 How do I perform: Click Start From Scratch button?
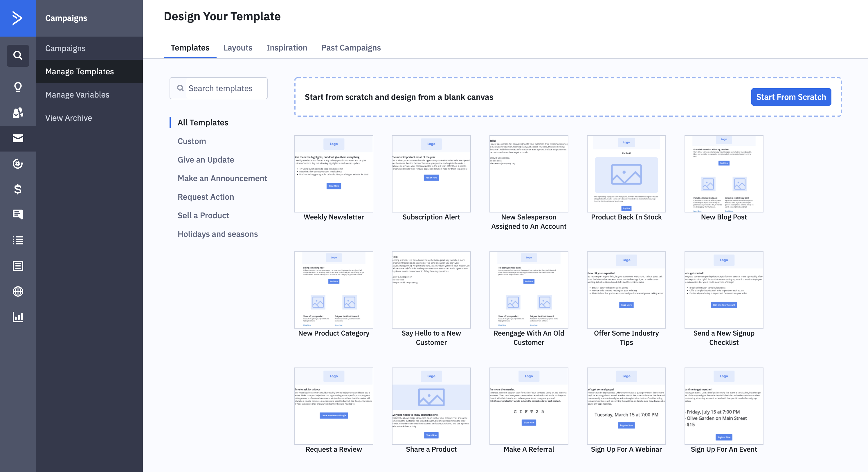791,96
